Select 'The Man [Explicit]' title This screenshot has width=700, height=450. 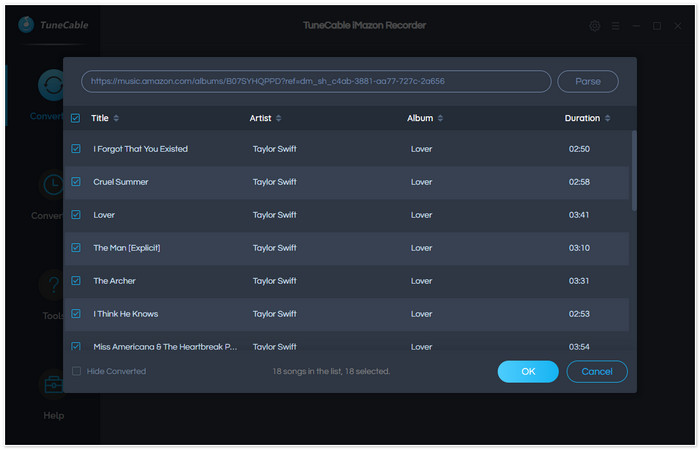(x=127, y=248)
